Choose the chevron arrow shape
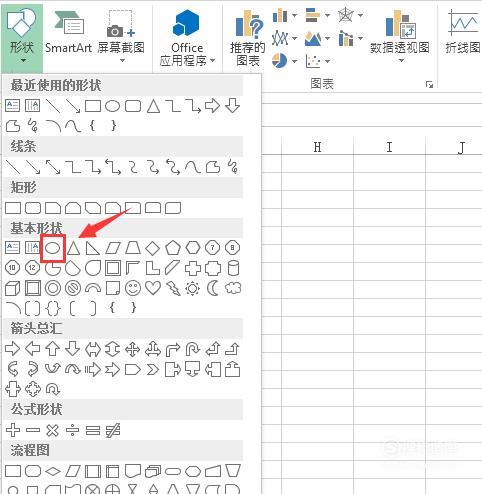 coord(153,369)
